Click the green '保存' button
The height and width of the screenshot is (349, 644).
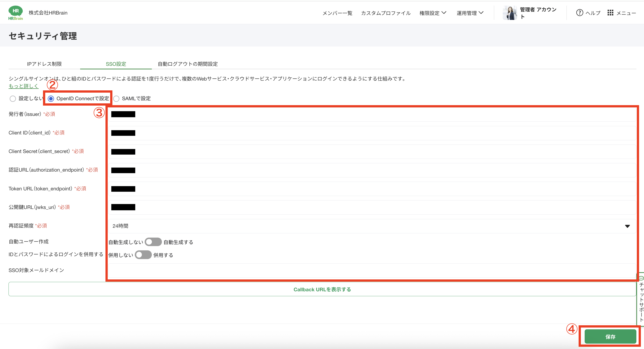pyautogui.click(x=610, y=336)
